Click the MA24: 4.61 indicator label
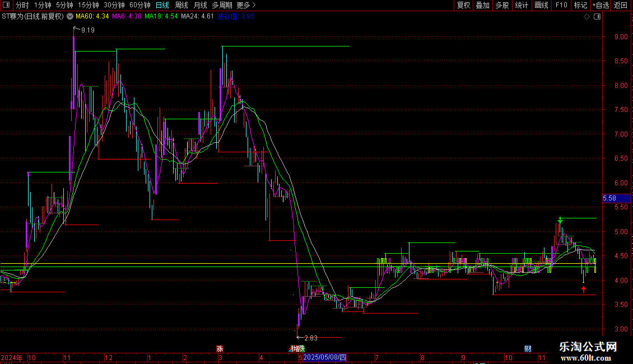 coord(197,16)
